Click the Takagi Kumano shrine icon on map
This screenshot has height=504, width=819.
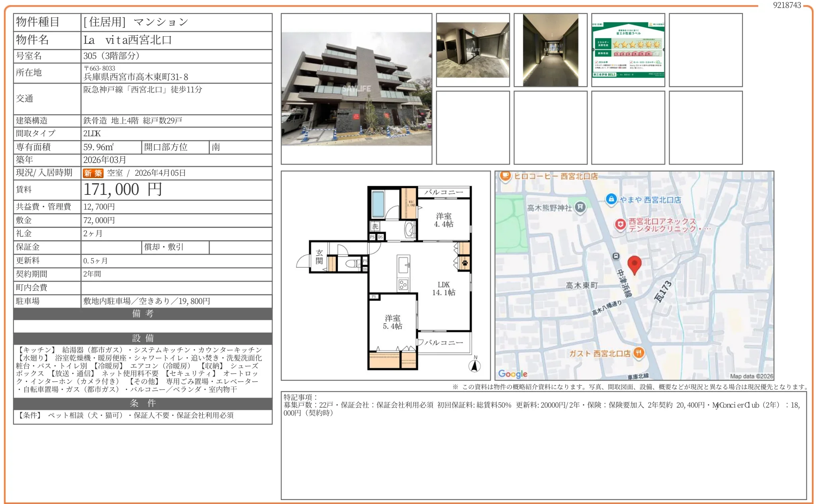(580, 207)
